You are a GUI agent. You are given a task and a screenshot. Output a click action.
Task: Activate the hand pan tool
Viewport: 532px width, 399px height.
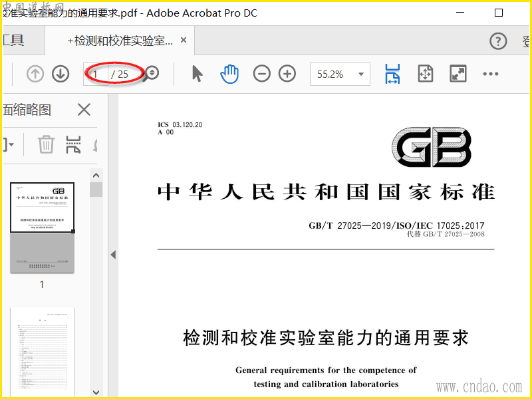coord(229,74)
